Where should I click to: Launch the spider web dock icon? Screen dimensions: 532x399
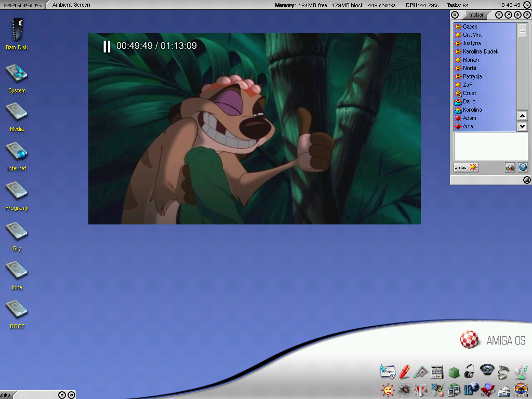pyautogui.click(x=404, y=390)
